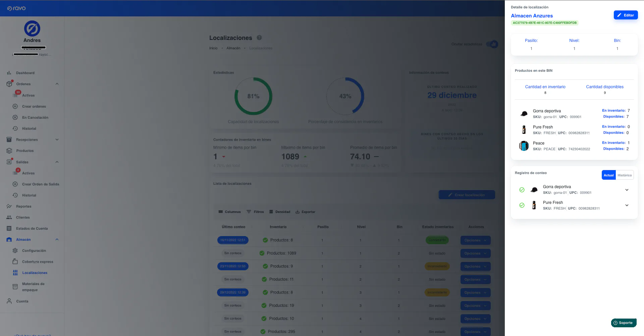Click the Editar button
This screenshot has width=644, height=336.
coord(626,15)
